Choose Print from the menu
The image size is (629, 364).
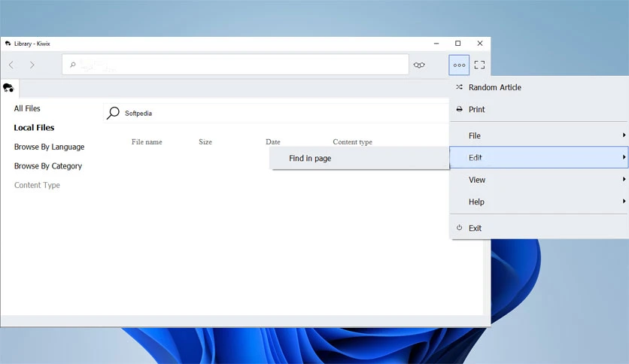539,110
